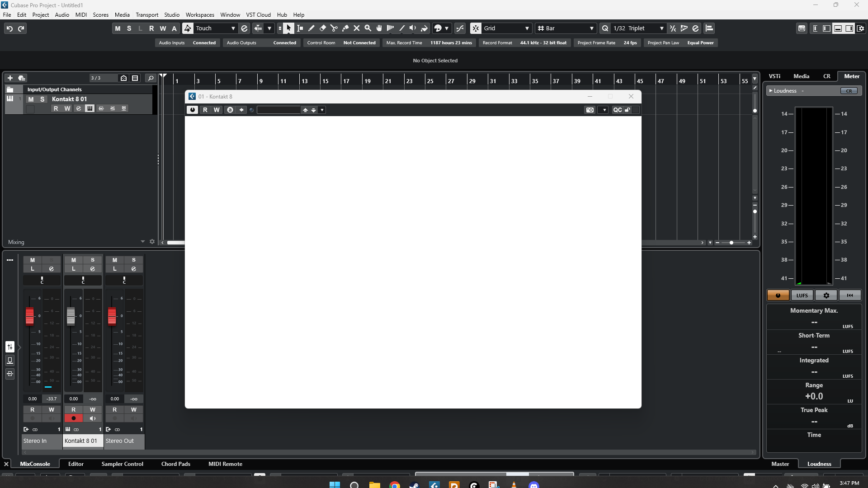Click the Control Room Not Connected status
The width and height of the screenshot is (868, 488).
(x=341, y=42)
